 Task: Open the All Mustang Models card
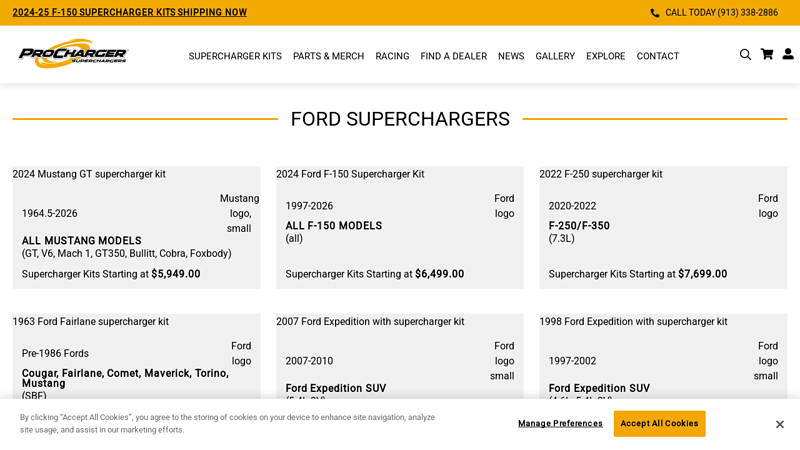point(136,227)
